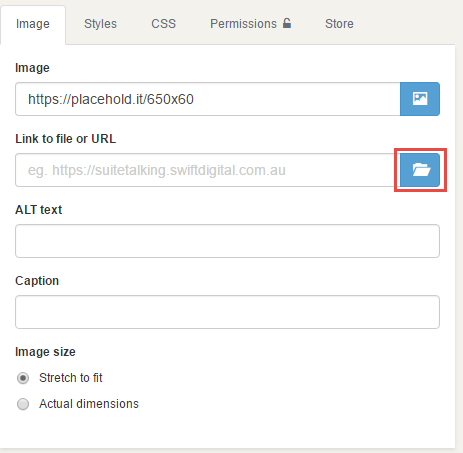The height and width of the screenshot is (453, 463).
Task: Select the Stretch to fit radio button
Action: 23,378
